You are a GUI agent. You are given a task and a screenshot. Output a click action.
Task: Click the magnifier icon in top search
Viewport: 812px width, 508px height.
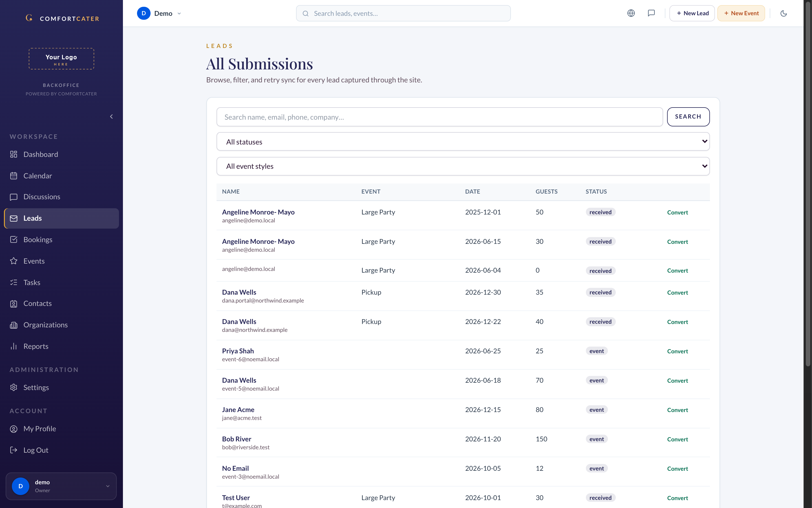click(305, 14)
